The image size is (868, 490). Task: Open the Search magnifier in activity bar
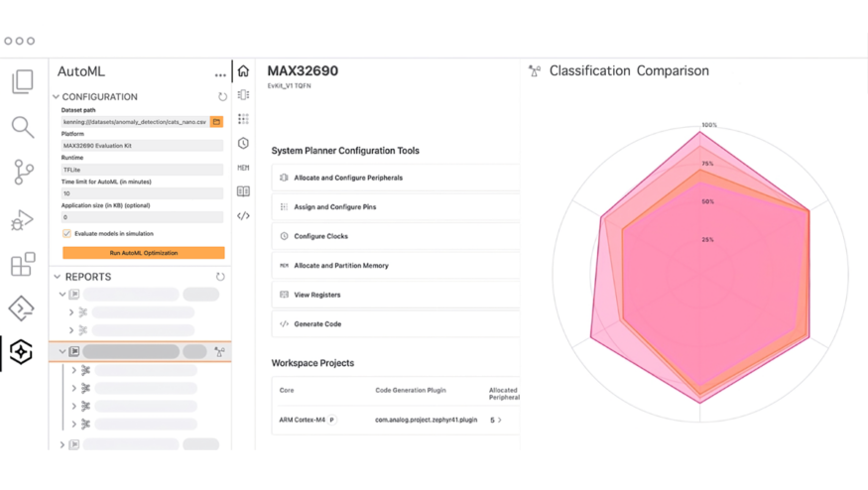(22, 127)
